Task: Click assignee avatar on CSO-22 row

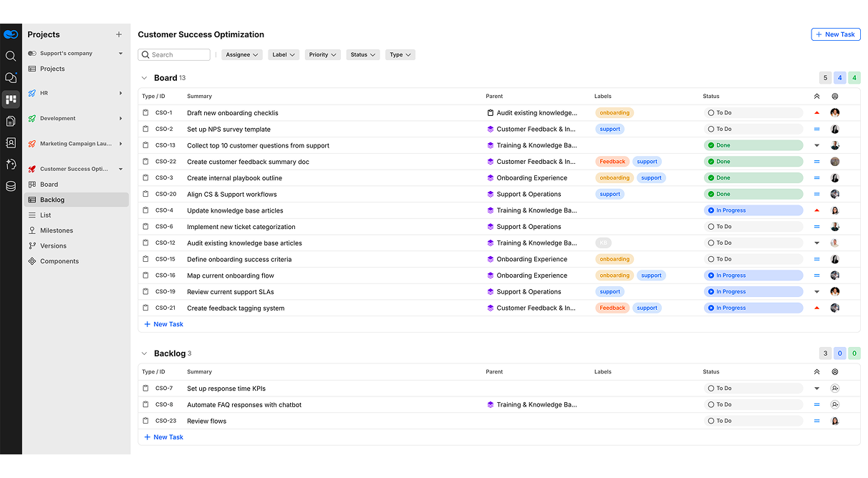Action: [x=834, y=162]
